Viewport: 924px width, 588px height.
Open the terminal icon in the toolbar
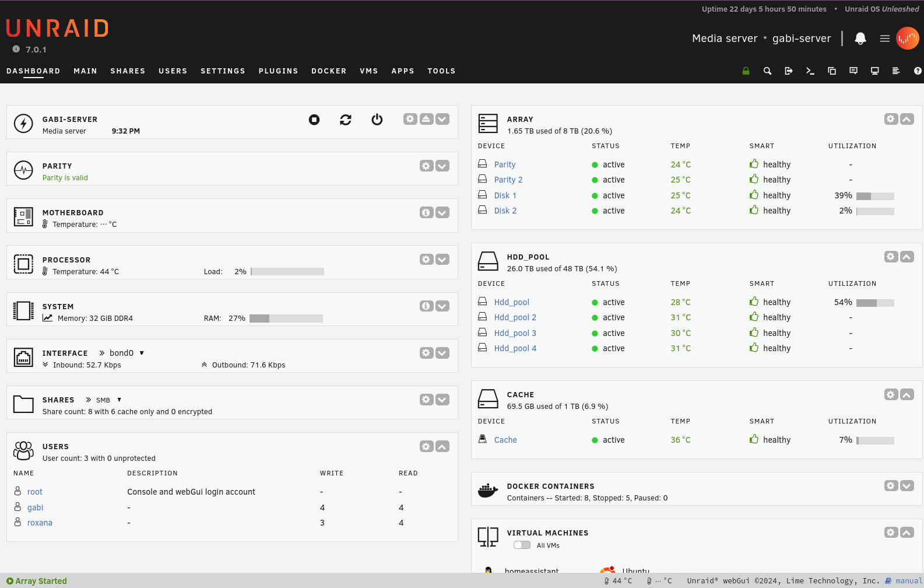coord(810,71)
